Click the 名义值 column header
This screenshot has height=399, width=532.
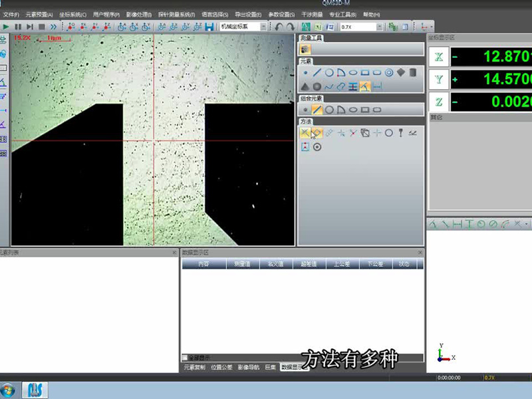(276, 264)
